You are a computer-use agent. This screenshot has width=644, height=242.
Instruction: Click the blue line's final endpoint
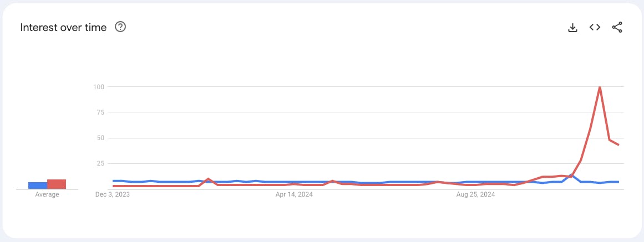[x=618, y=182]
